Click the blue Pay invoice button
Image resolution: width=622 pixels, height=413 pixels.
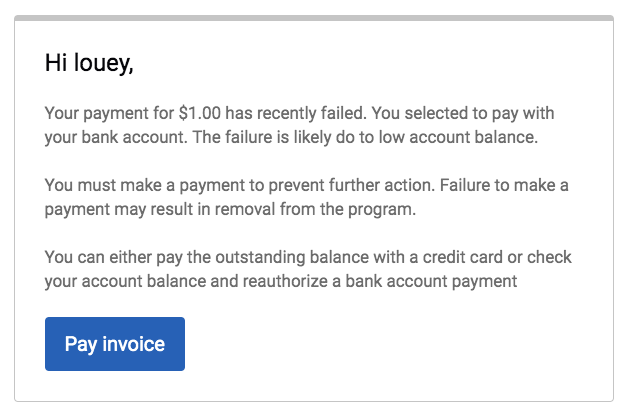point(115,344)
